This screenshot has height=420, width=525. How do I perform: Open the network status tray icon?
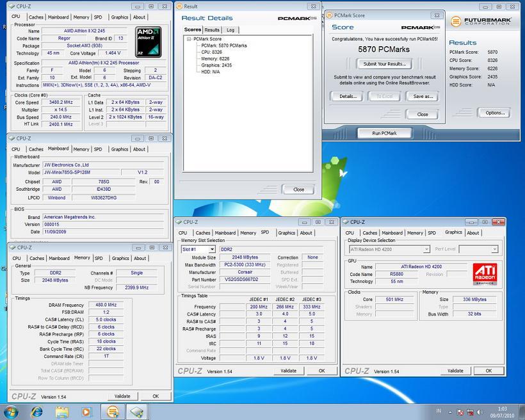pyautogui.click(x=471, y=412)
